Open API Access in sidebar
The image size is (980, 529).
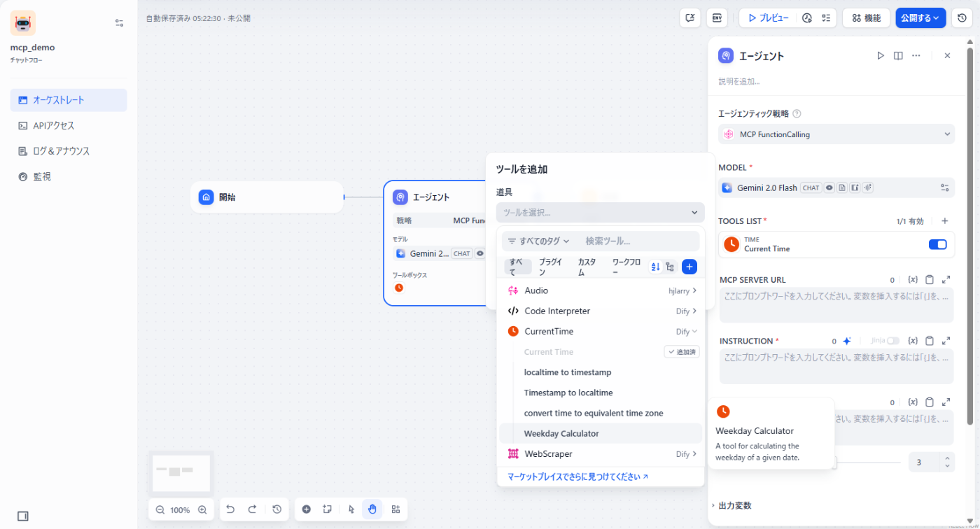[x=69, y=126]
